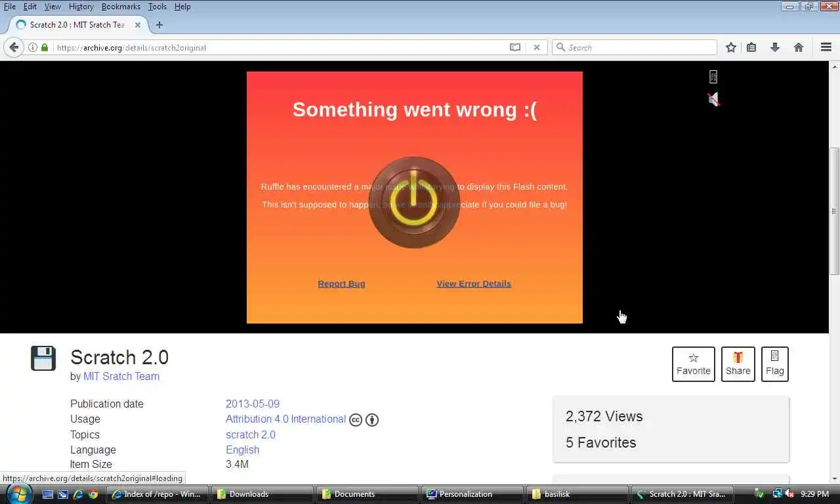Click the network tray icon

(777, 494)
